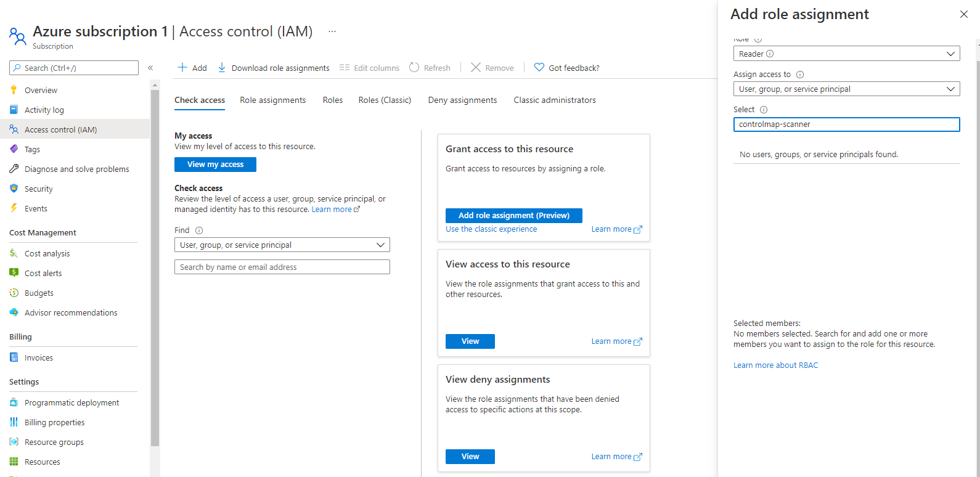The image size is (980, 477).
Task: Click the Events lightning icon
Action: click(x=14, y=208)
